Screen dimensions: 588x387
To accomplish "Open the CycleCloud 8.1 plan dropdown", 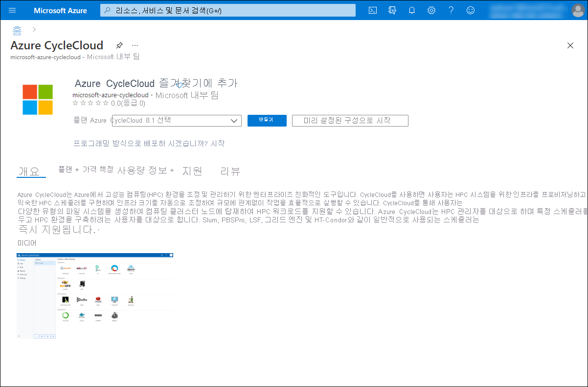I will tap(176, 120).
